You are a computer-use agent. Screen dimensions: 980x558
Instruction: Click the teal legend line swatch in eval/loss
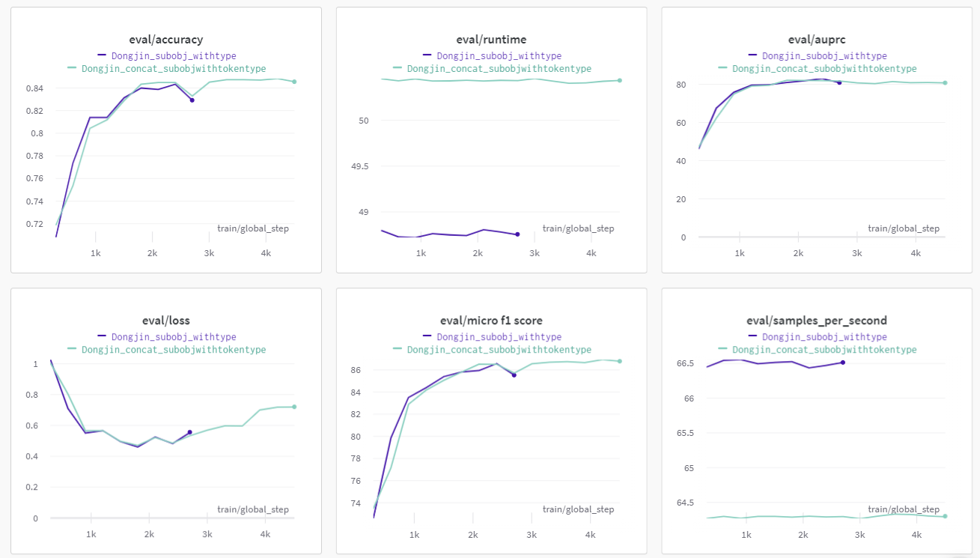click(x=72, y=349)
